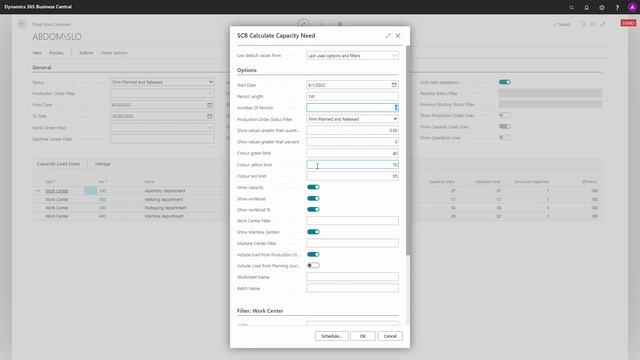
Task: Click the red DEMO badge
Action: pos(628,23)
